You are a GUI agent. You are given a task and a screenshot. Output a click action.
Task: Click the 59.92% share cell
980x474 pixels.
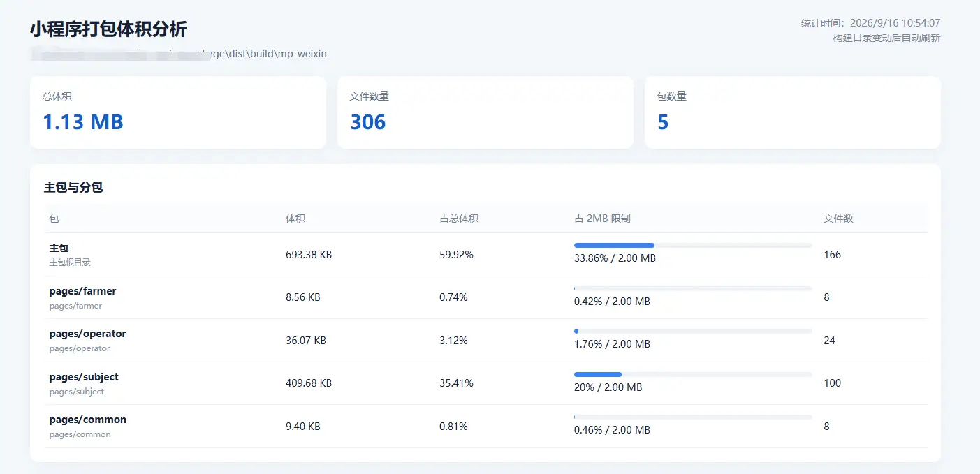[x=456, y=255]
